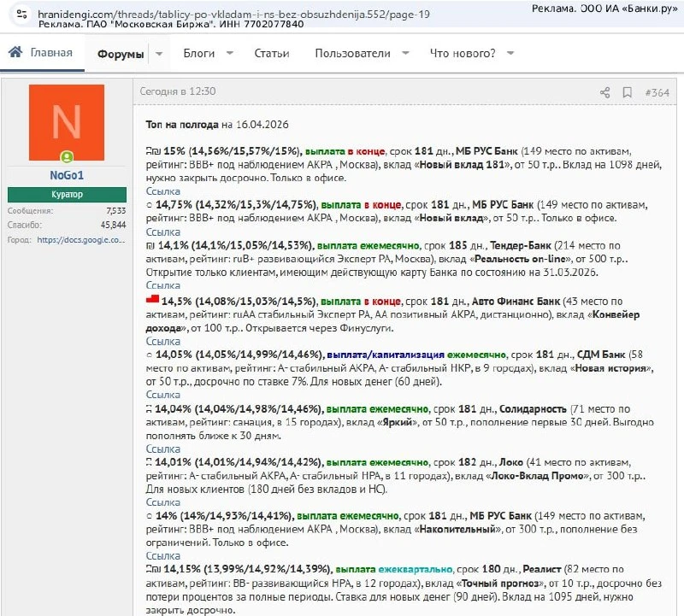
Task: Open Ссылка under Локо-Вклад Промо offer
Action: (162, 502)
